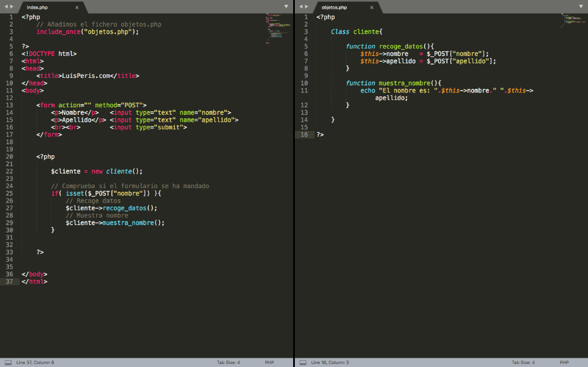Open the tab overflow list of the left pane

coord(286,6)
